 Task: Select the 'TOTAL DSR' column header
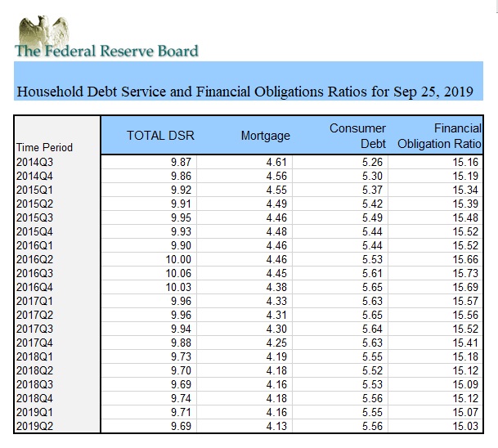point(160,136)
